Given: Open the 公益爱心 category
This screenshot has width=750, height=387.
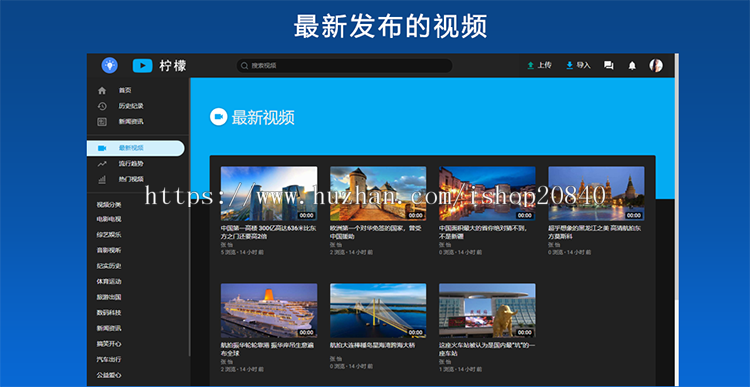Looking at the screenshot, I should tap(109, 375).
